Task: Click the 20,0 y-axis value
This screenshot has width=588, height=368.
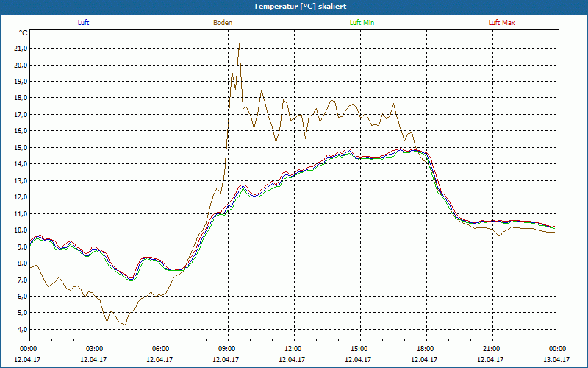Action: pyautogui.click(x=21, y=65)
